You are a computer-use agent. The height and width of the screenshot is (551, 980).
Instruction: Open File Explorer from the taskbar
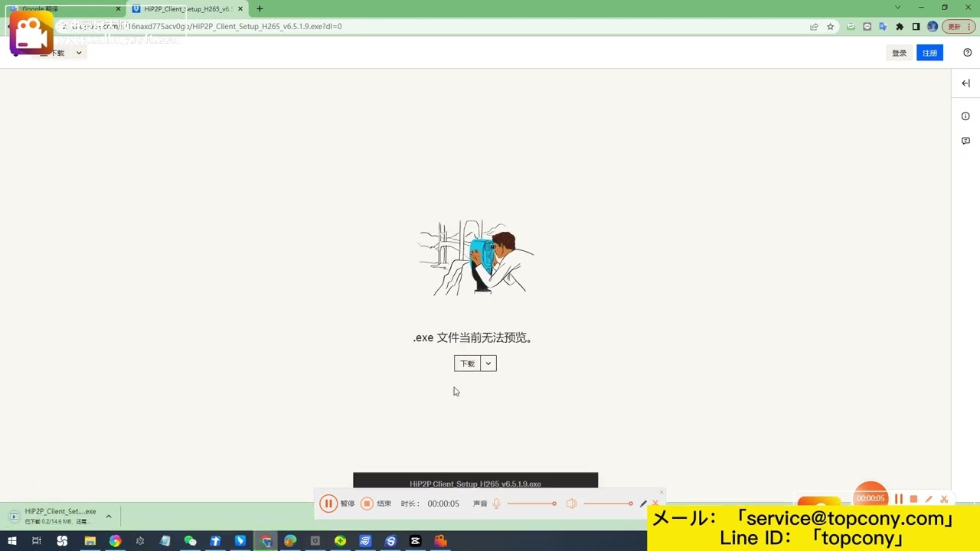(x=90, y=541)
